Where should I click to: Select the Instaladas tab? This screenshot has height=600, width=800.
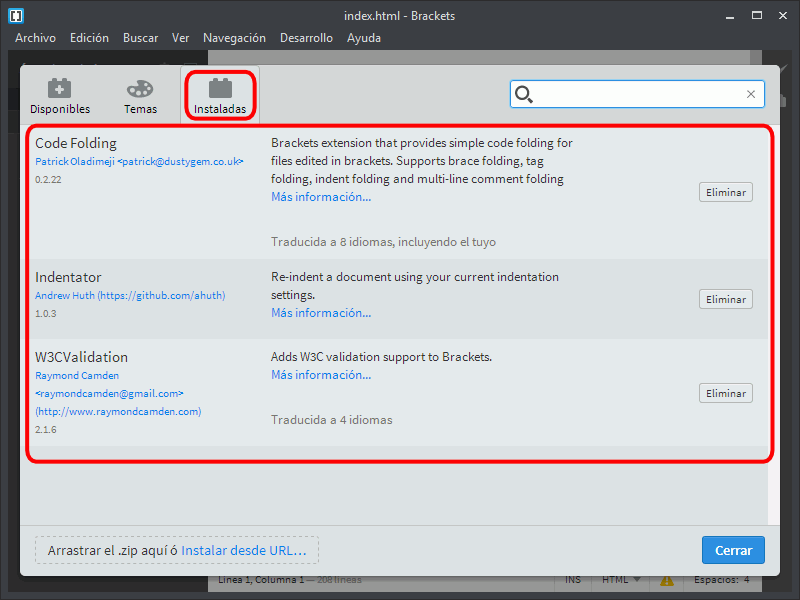(x=220, y=96)
